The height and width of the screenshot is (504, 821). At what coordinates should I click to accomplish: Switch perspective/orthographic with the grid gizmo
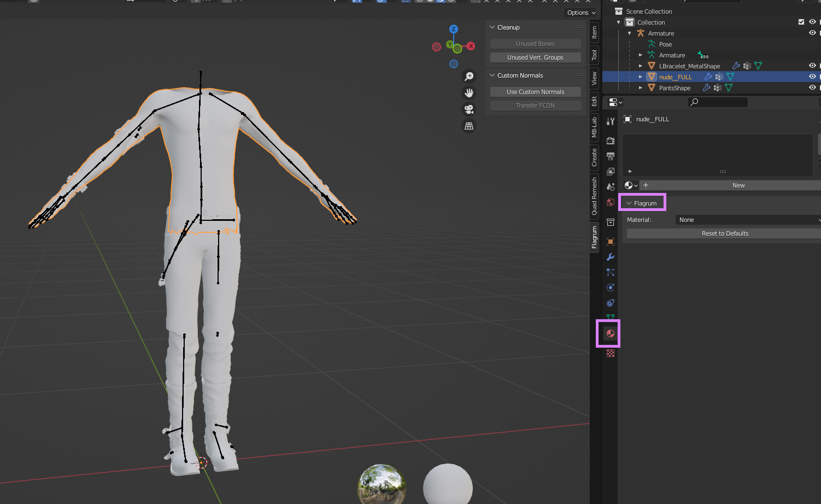point(469,126)
